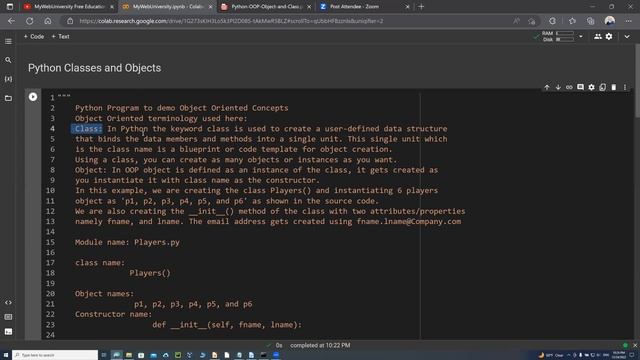640x360 pixels.
Task: Show hidden system tray icons
Action: pyautogui.click(x=569, y=355)
